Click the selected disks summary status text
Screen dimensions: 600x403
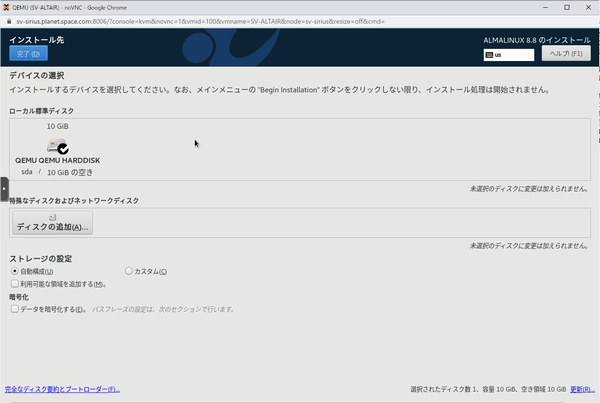(488, 389)
